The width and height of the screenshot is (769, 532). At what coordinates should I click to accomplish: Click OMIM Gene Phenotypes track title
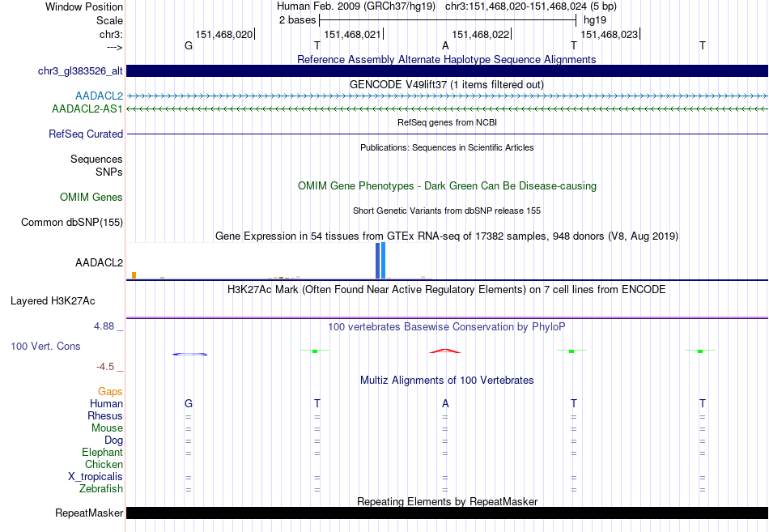point(448,186)
